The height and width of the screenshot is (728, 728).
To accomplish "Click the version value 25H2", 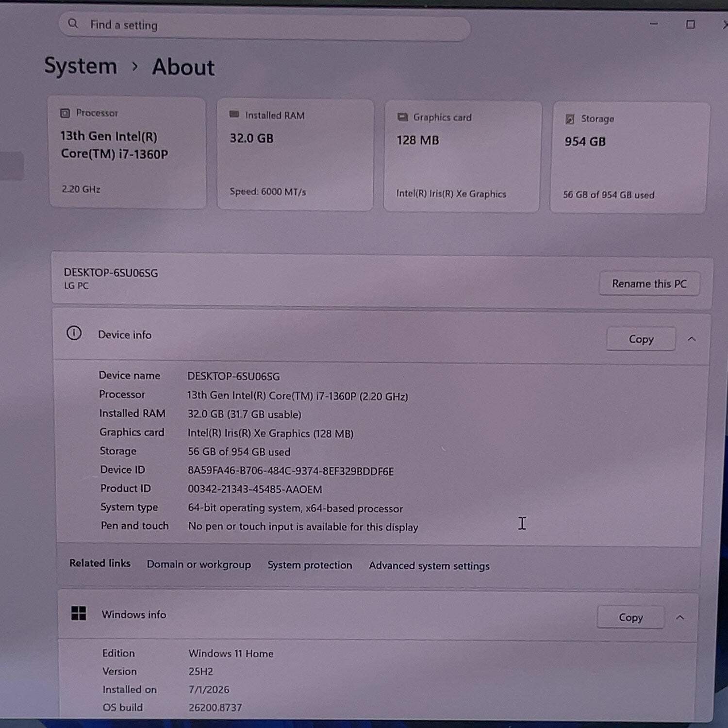I will click(x=201, y=672).
